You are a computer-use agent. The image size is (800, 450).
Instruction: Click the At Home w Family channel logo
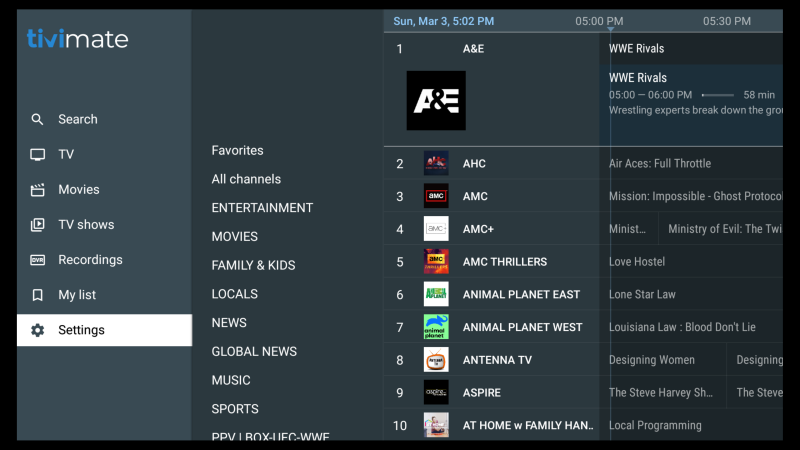click(436, 425)
